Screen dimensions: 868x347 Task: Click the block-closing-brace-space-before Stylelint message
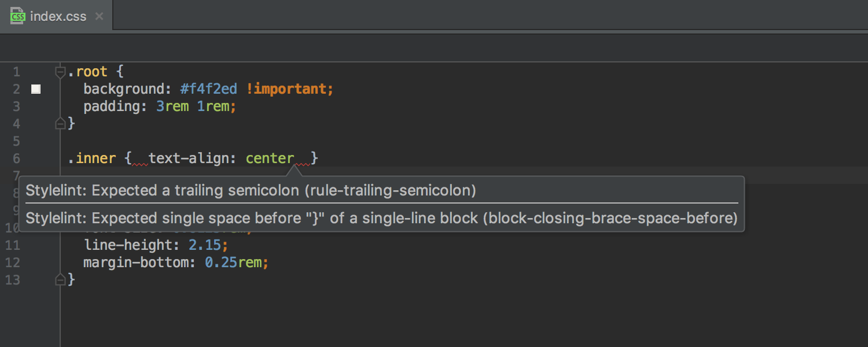[382, 218]
